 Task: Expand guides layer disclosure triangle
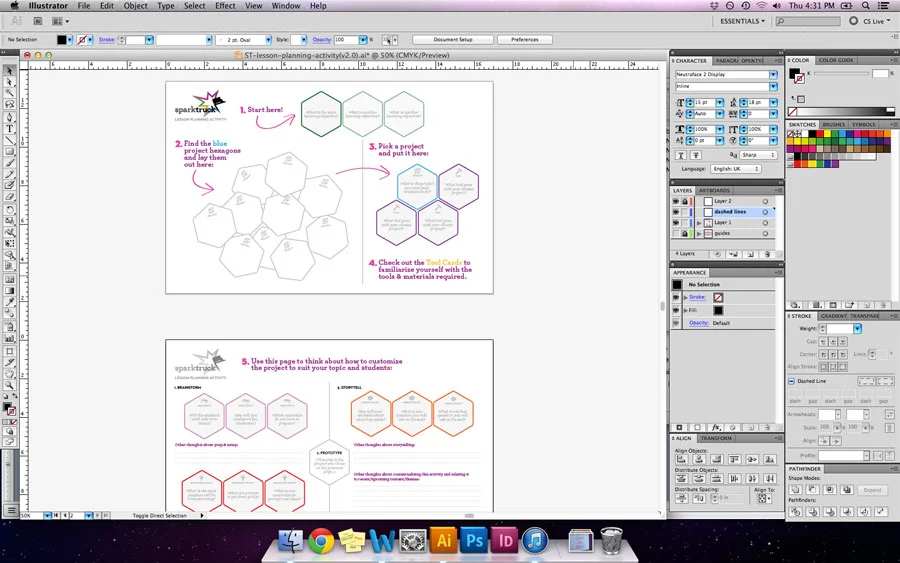click(x=699, y=234)
